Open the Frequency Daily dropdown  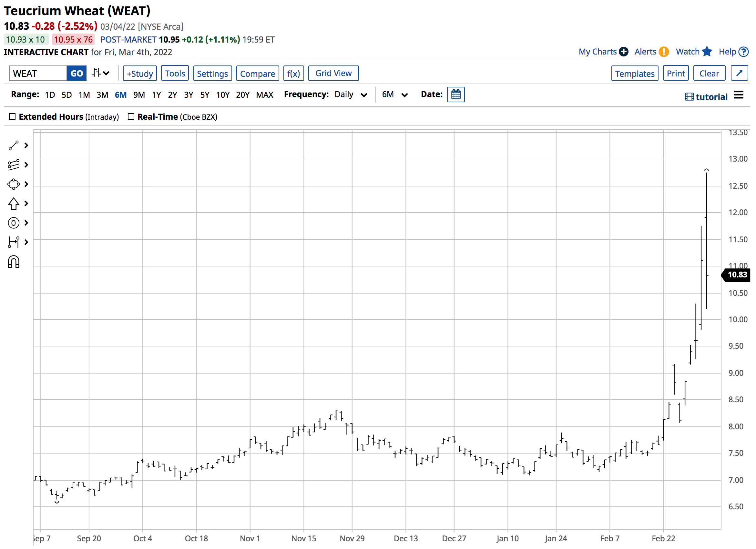[351, 95]
